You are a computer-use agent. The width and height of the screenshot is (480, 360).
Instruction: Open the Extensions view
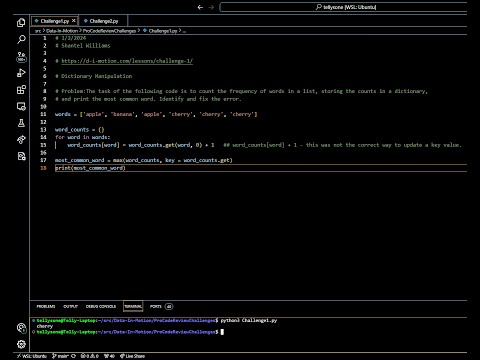[x=21, y=90]
